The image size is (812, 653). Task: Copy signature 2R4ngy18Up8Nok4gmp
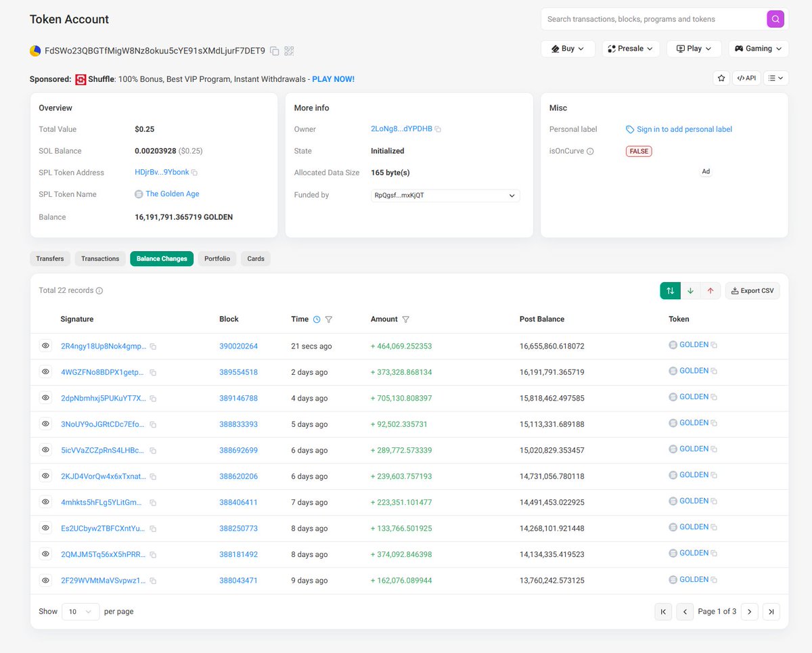(153, 346)
